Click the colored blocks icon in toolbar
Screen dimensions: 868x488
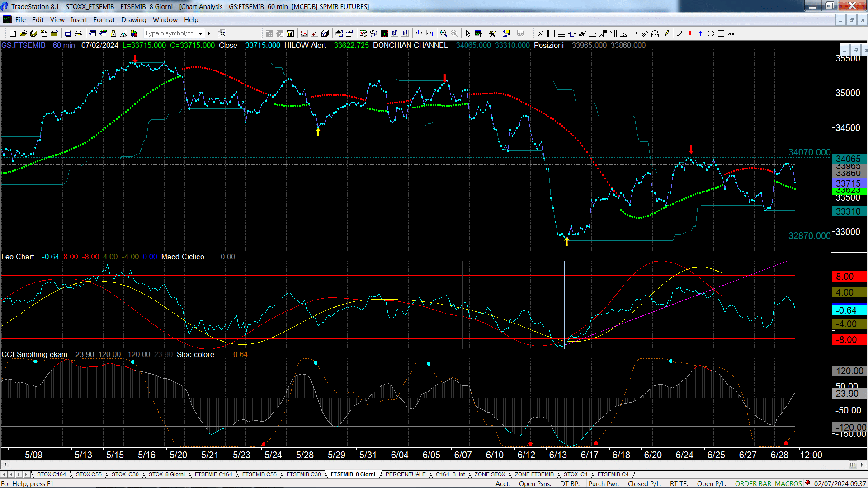pos(134,33)
